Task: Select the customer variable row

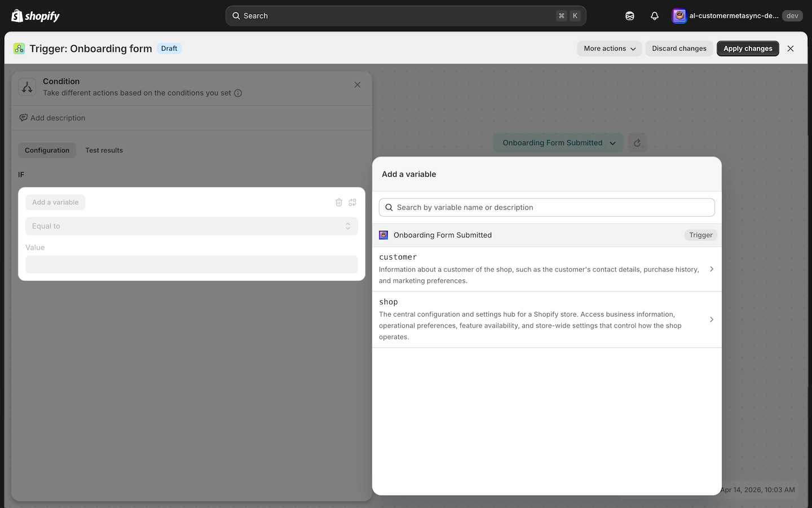Action: point(547,269)
